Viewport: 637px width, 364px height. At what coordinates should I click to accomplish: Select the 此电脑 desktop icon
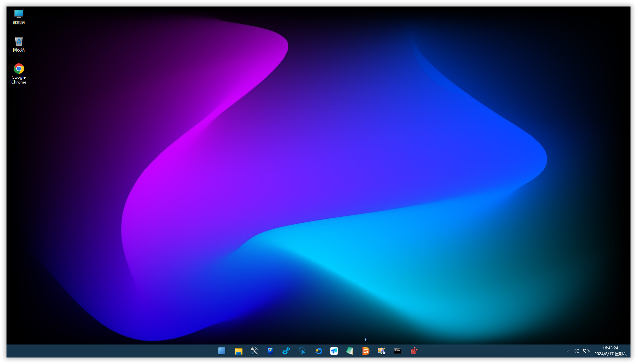pos(19,17)
